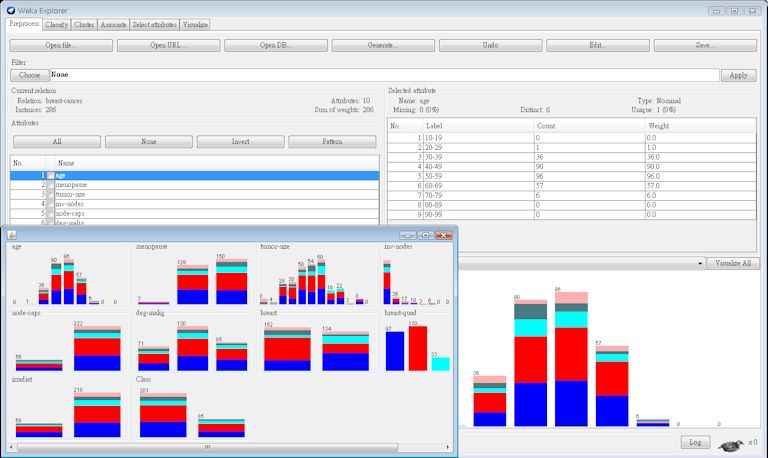
Task: Click the Weight column header in the table
Action: tap(700, 126)
